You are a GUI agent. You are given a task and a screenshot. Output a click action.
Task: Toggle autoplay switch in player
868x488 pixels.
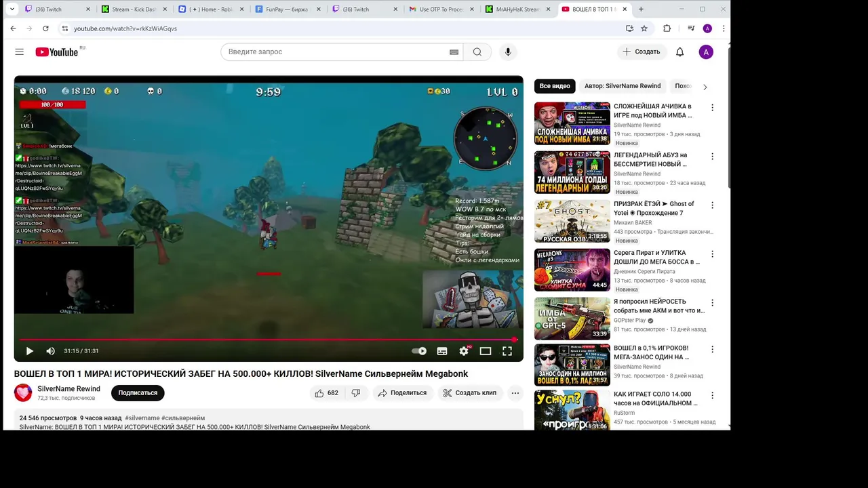[420, 351]
